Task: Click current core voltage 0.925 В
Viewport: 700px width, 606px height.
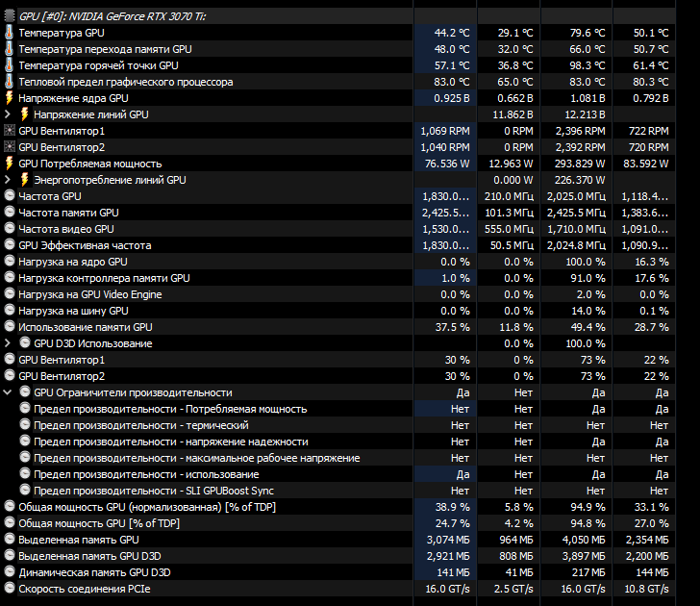Action: (452, 98)
